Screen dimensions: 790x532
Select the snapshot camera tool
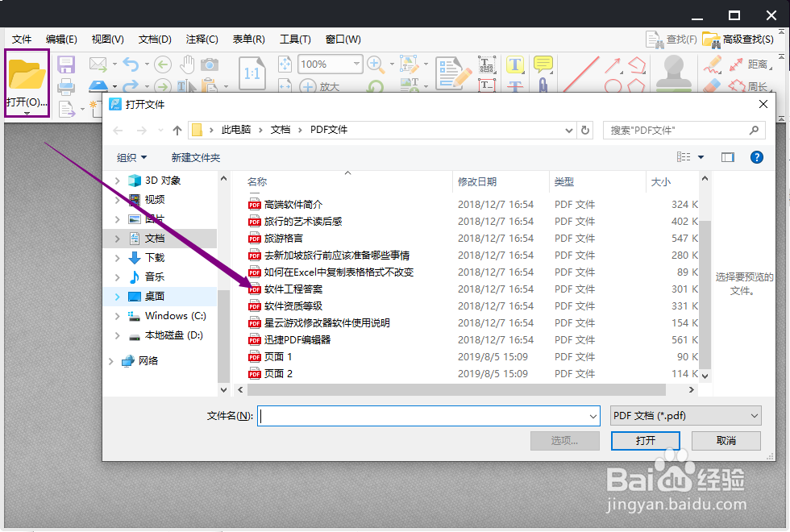pos(209,64)
